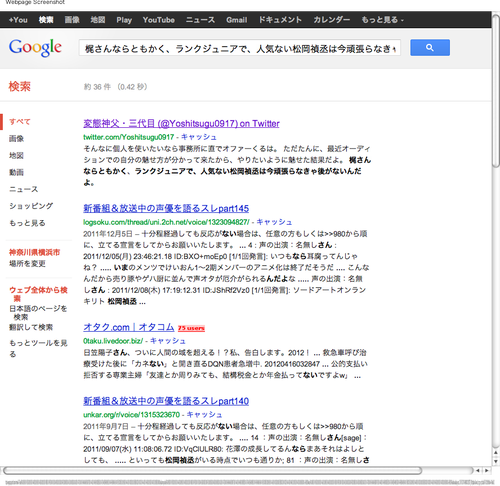Screen dimensions: 500x486
Task: Open 新番組＆放送中の声優を語るスレpart140 result
Action: click(166, 401)
